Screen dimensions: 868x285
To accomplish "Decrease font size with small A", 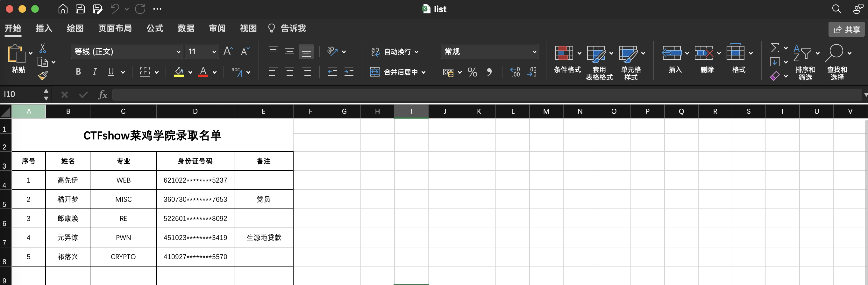I will (x=245, y=51).
